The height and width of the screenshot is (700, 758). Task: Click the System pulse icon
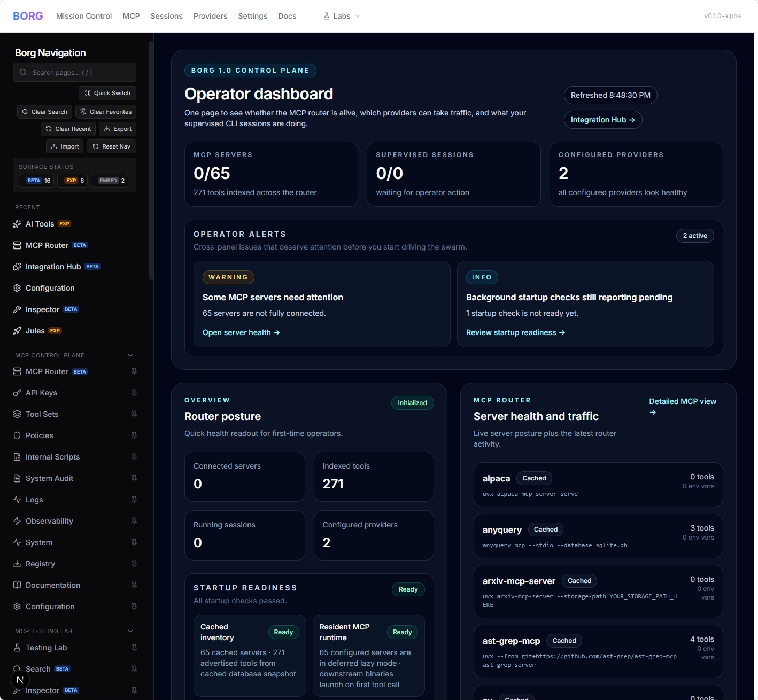tap(17, 542)
